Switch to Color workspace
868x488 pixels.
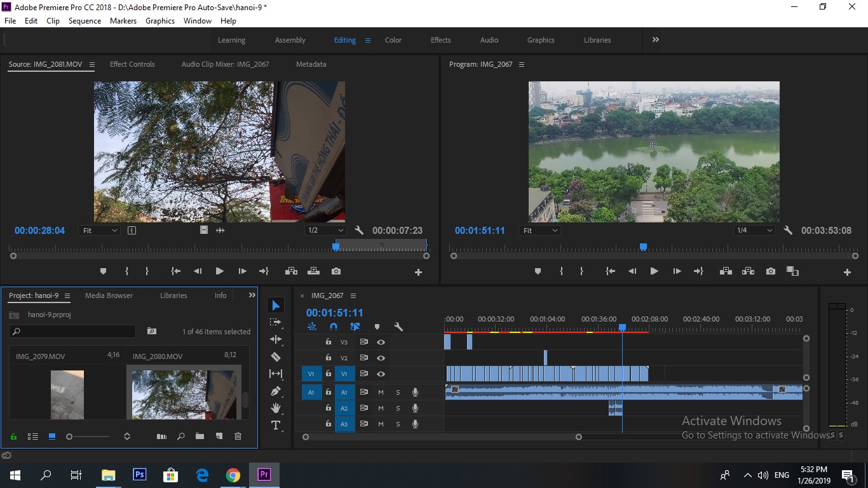(x=393, y=40)
